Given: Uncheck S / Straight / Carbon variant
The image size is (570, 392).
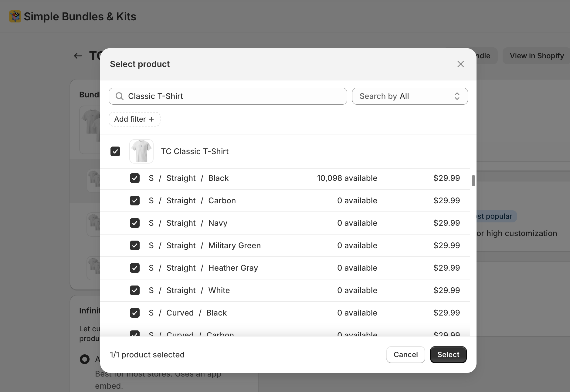Looking at the screenshot, I should (x=135, y=201).
